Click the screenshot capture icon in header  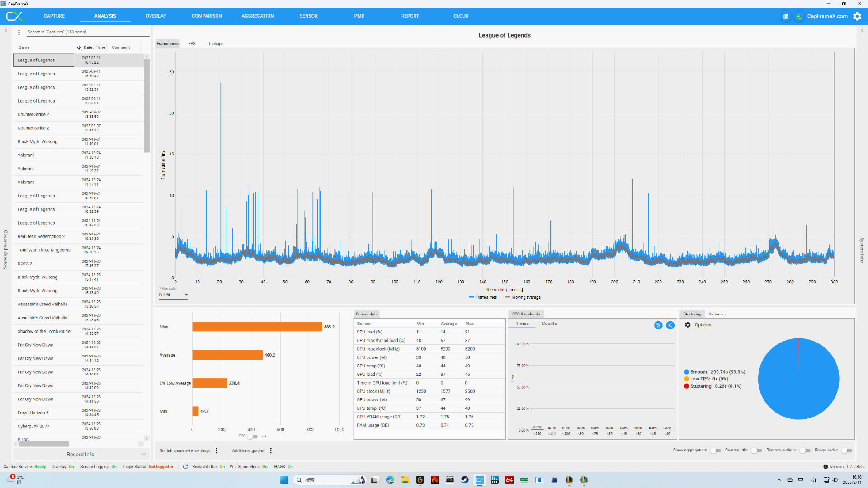[x=786, y=16]
